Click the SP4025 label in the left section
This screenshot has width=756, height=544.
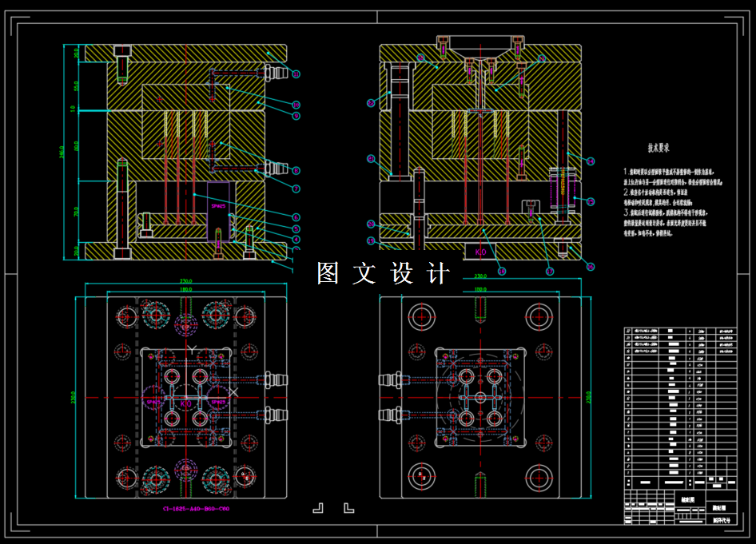point(218,206)
